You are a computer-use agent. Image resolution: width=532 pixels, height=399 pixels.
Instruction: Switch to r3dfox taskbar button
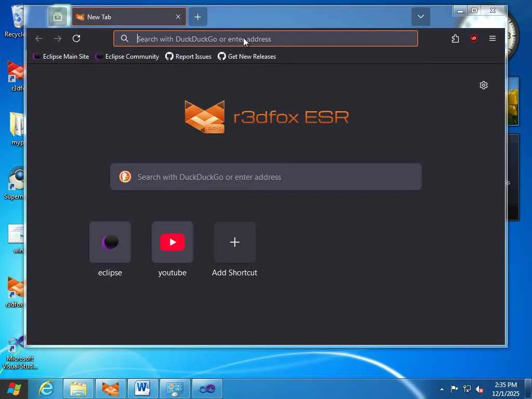(111, 389)
